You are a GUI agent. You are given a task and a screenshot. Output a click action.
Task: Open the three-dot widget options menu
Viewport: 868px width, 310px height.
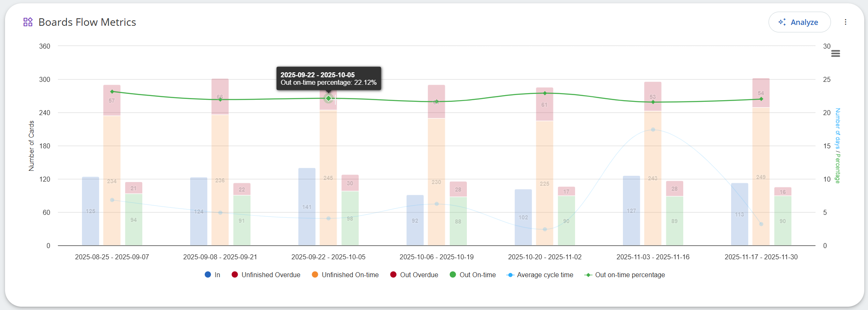point(845,22)
